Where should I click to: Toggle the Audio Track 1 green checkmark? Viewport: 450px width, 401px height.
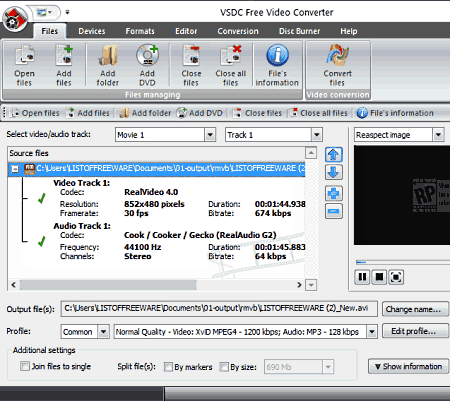click(x=42, y=242)
